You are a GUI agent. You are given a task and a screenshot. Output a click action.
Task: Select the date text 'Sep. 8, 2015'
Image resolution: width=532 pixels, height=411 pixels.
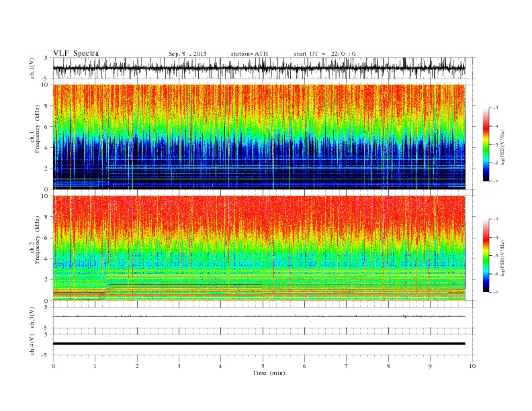click(x=187, y=54)
